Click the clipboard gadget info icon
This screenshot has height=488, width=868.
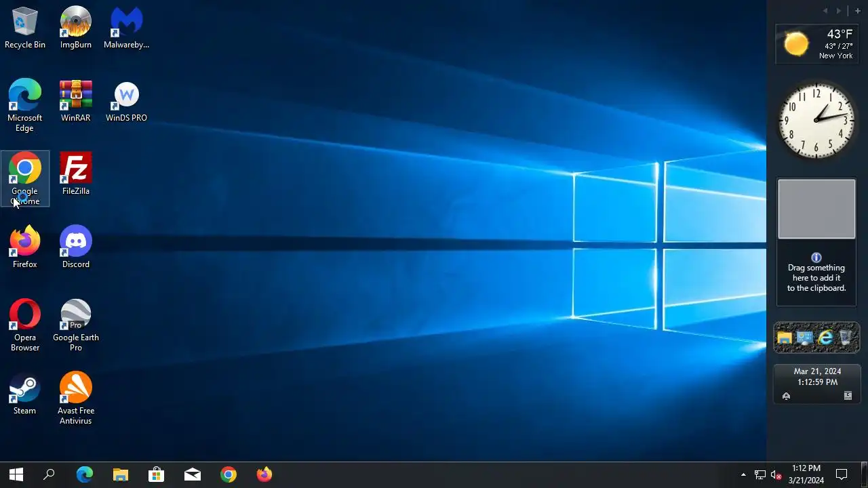[x=816, y=258]
